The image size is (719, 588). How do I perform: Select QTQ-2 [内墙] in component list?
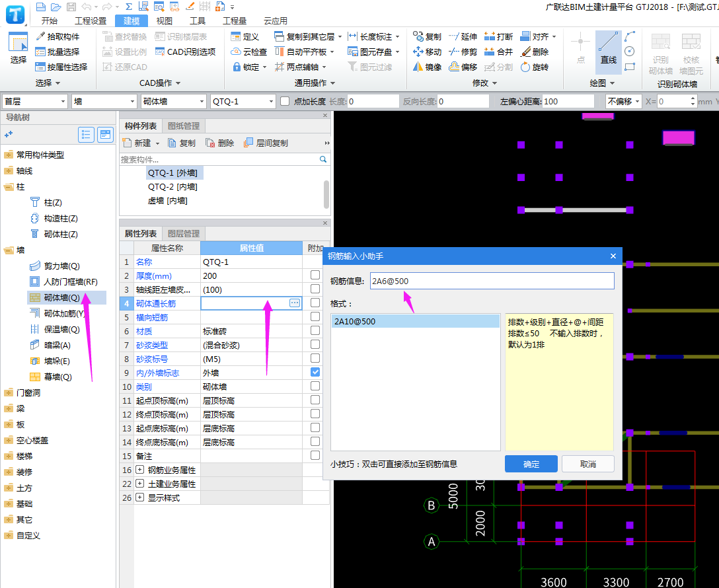(172, 186)
